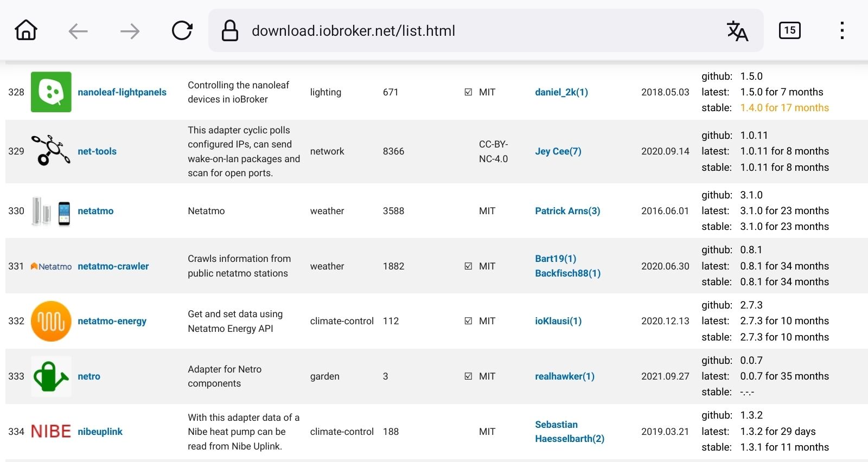Click 'Adapter for Netro components' description
This screenshot has width=868, height=462.
[x=225, y=376]
